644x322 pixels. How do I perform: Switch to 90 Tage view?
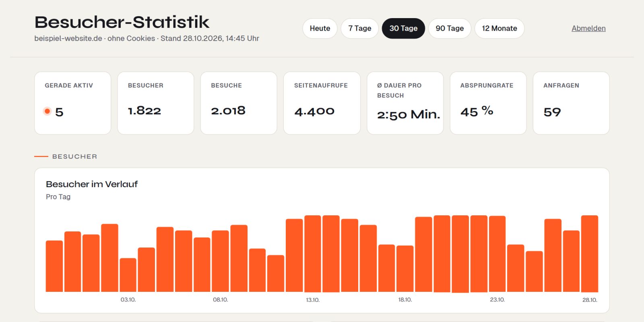pos(450,29)
